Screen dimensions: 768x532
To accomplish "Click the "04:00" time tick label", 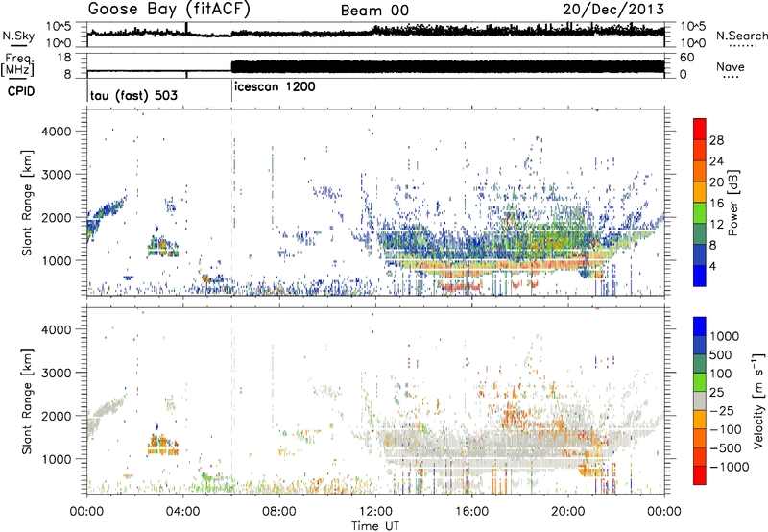I will [x=183, y=512].
